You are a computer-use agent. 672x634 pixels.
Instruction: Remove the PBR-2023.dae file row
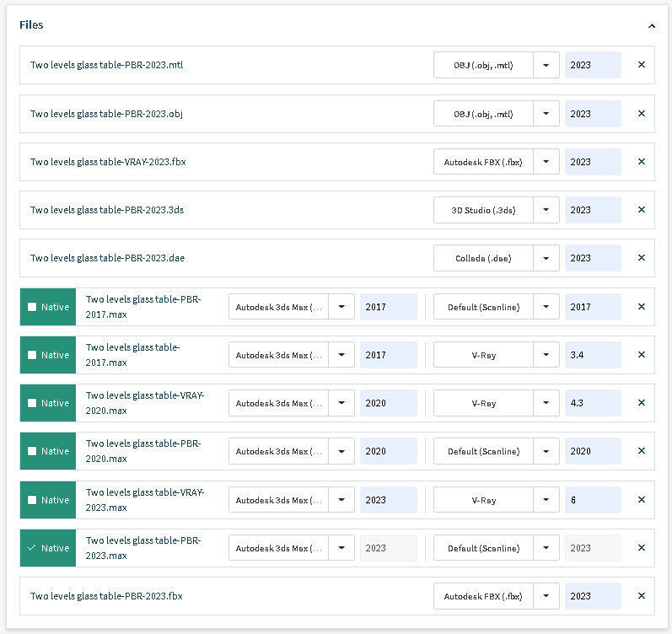click(x=642, y=258)
